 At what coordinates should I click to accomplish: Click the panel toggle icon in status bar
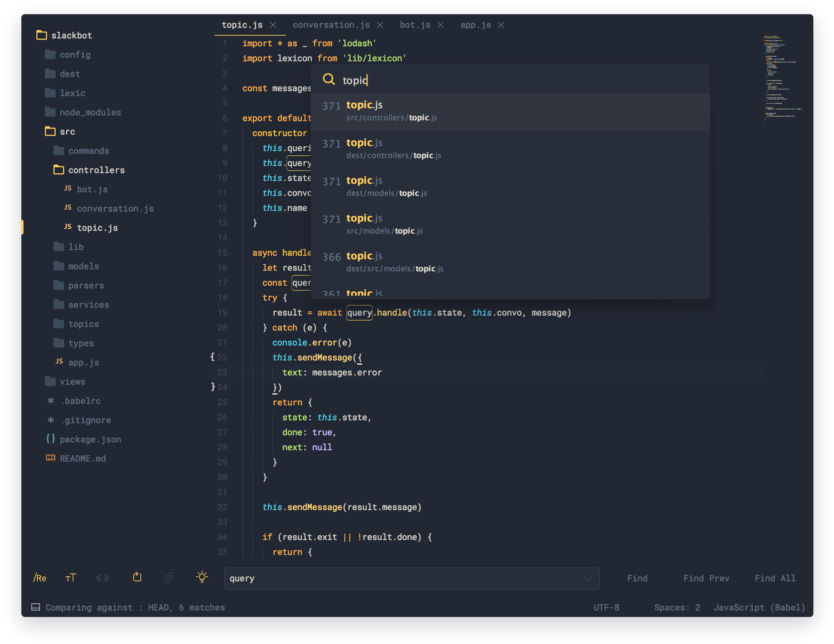click(x=36, y=607)
